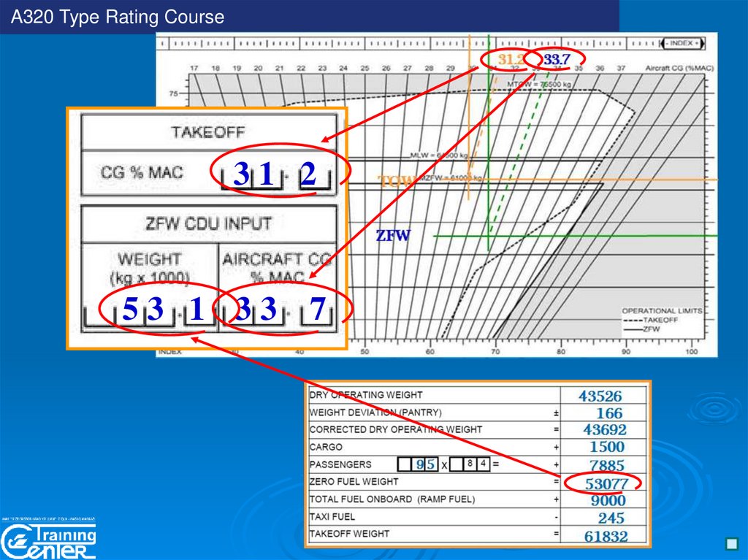The height and width of the screenshot is (560, 748).
Task: Click the MLW = 64500 kg line label
Action: point(439,156)
